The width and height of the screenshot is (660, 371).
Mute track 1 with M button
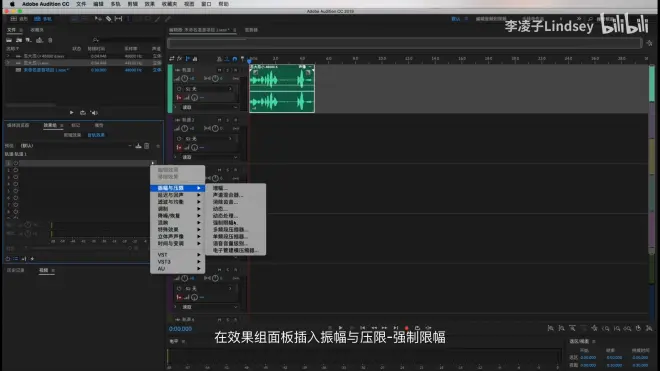click(220, 70)
